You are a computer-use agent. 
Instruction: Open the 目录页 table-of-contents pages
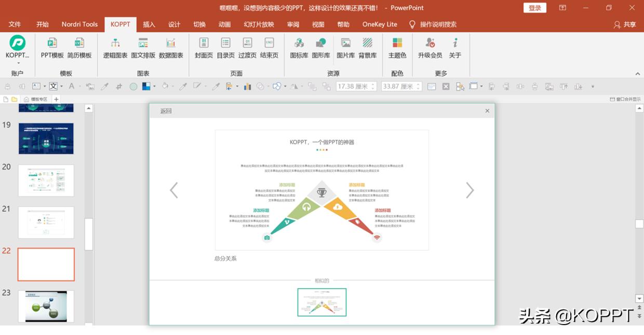225,49
